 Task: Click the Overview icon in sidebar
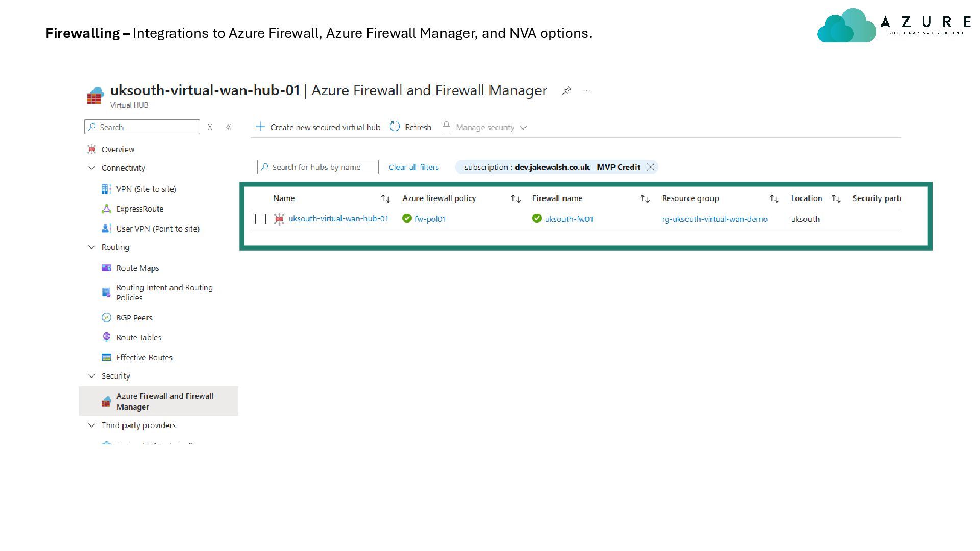coord(91,149)
